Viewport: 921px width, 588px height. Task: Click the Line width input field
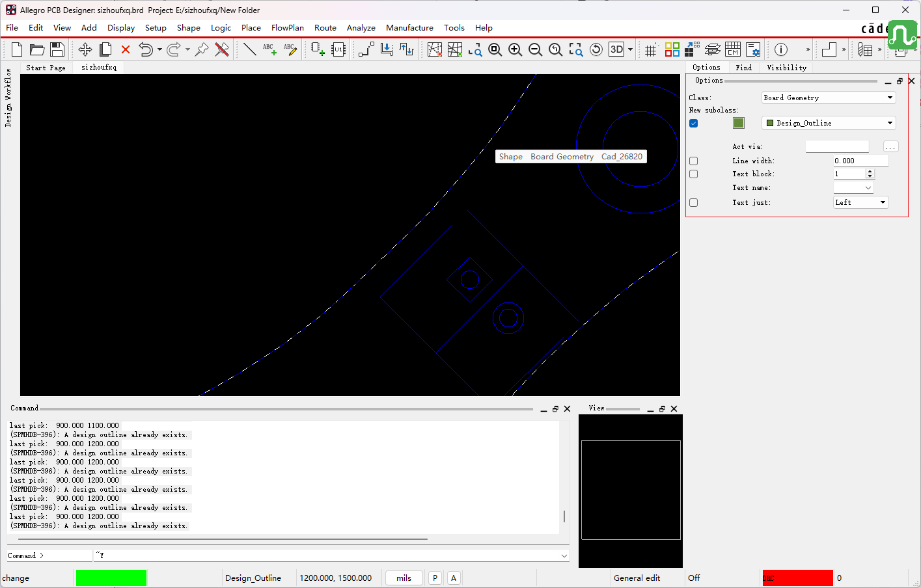[x=860, y=161]
